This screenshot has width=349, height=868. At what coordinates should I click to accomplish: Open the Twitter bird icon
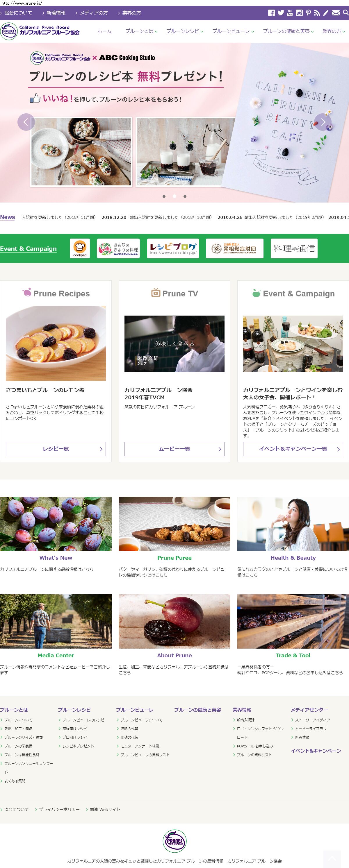tap(281, 13)
